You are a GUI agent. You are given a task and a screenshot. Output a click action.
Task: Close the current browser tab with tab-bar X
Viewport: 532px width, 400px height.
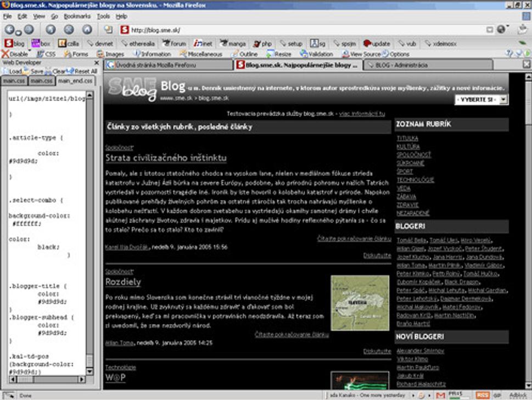pos(527,64)
